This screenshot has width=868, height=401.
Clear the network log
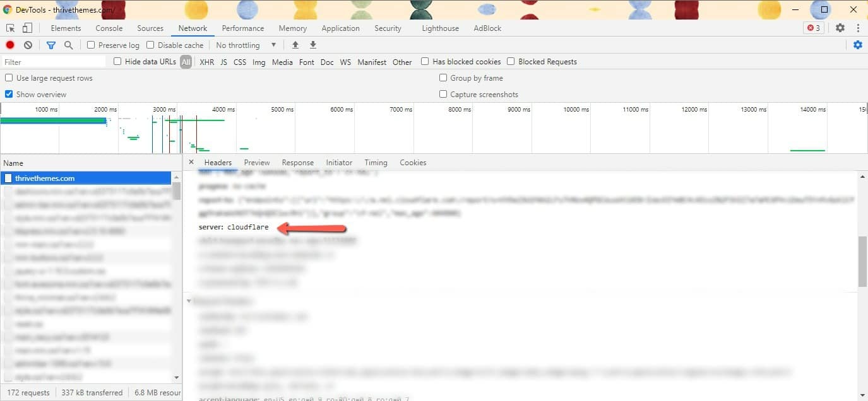(28, 45)
